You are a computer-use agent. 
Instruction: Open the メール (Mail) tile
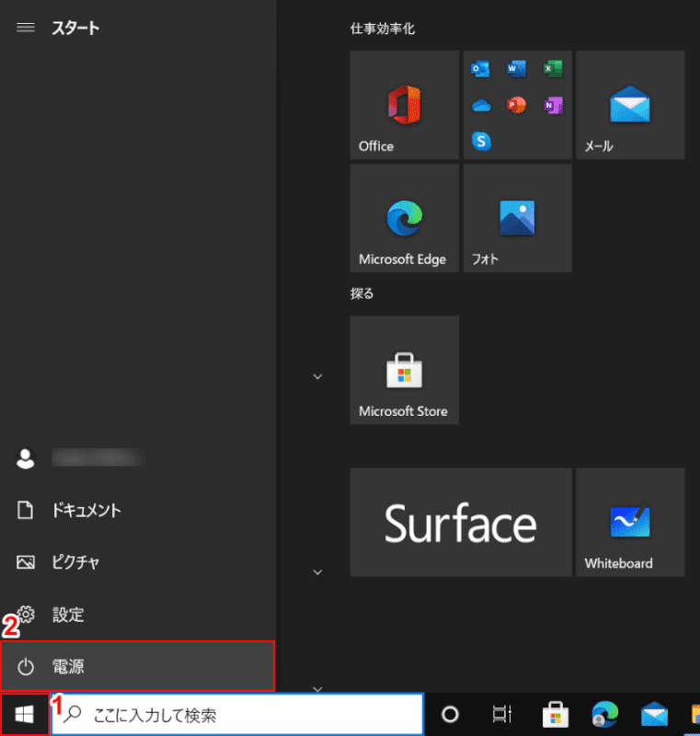[630, 105]
